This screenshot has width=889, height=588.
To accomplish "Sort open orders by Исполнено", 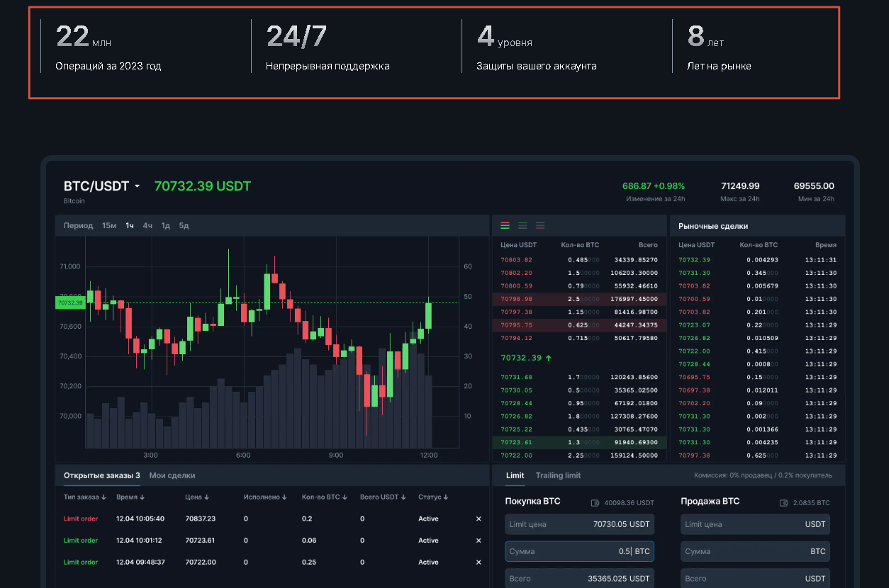I will point(265,497).
